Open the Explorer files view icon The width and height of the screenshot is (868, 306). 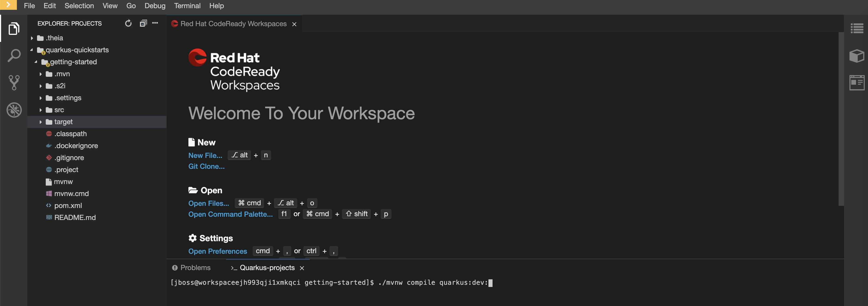point(14,29)
